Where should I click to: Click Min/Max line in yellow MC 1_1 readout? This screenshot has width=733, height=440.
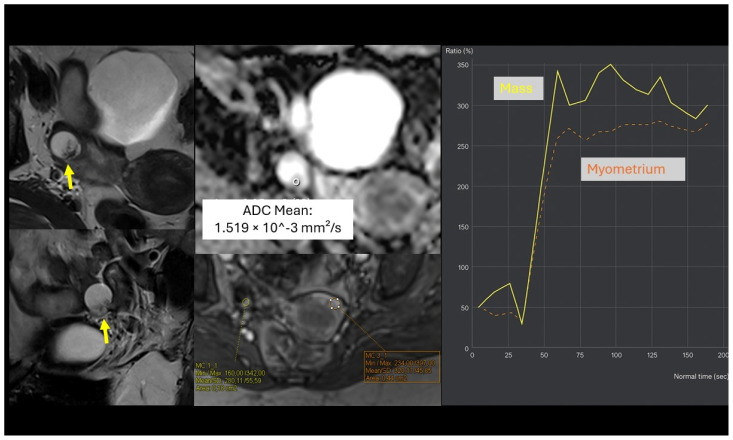coord(230,373)
